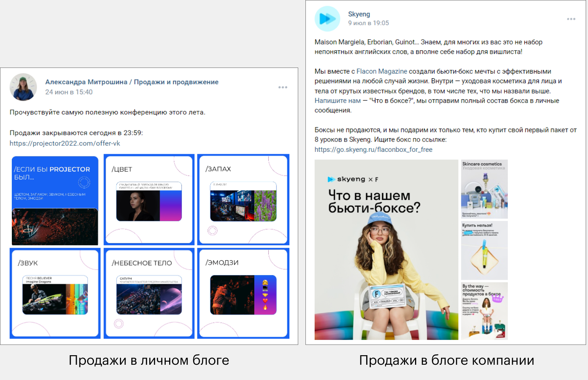Open the Flacon Magazine link

(382, 71)
